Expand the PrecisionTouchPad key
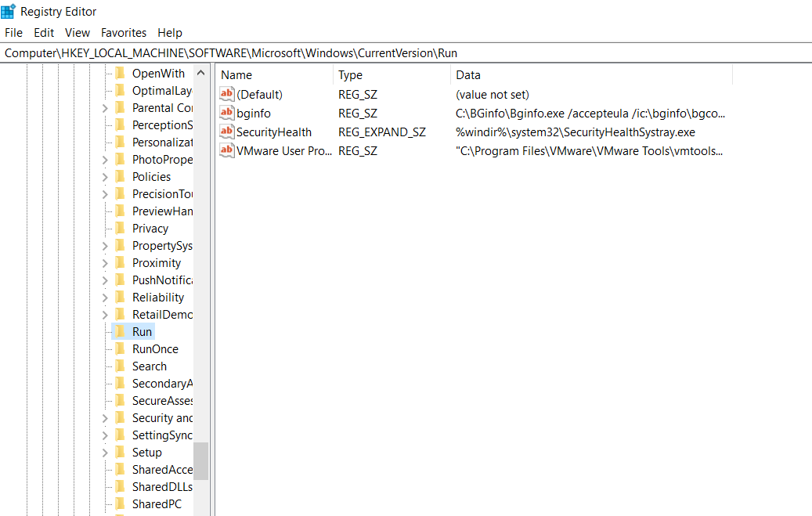The image size is (812, 516). tap(105, 194)
